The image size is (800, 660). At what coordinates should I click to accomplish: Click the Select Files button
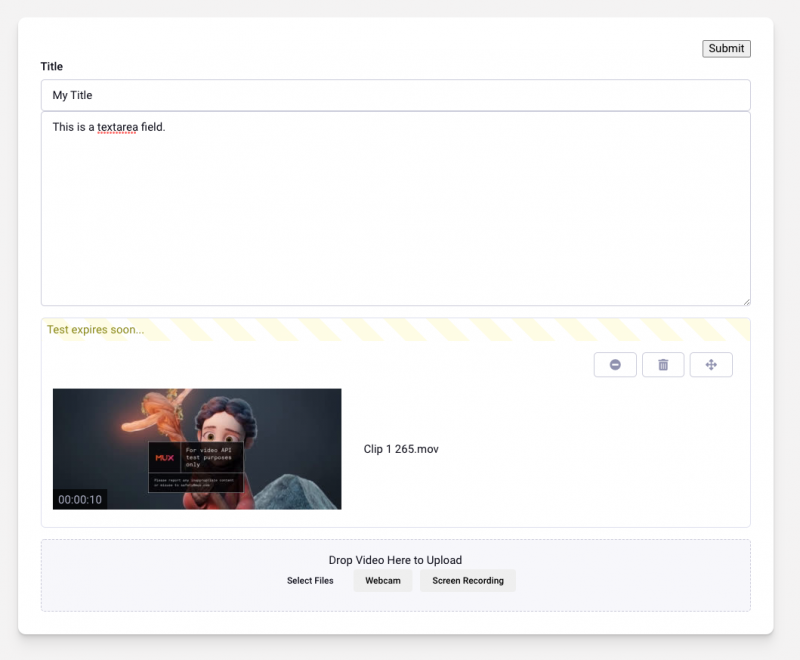(x=310, y=580)
